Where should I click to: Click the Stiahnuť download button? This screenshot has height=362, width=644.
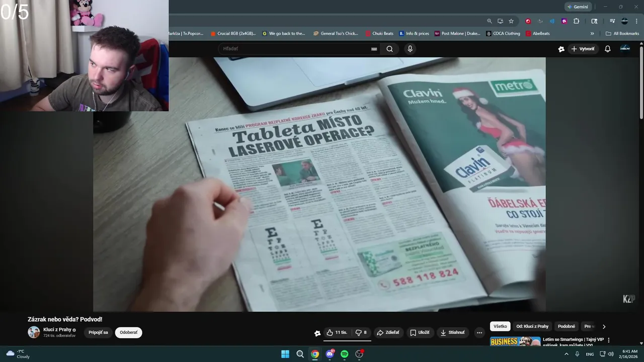click(x=452, y=332)
